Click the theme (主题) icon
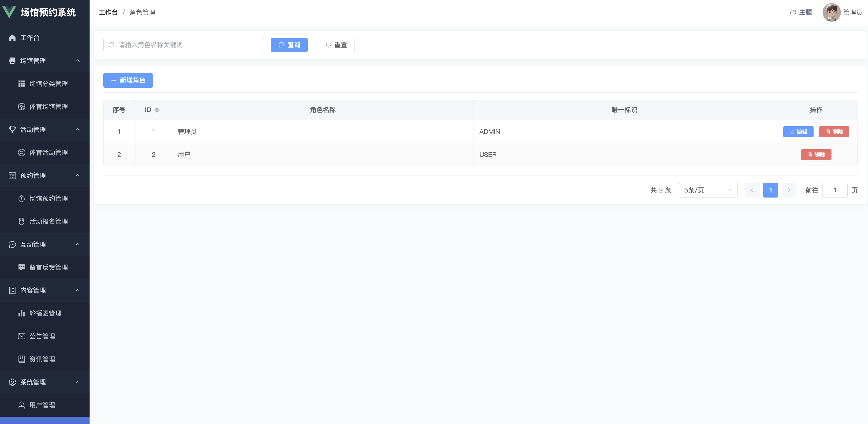Image resolution: width=868 pixels, height=424 pixels. pyautogui.click(x=793, y=12)
